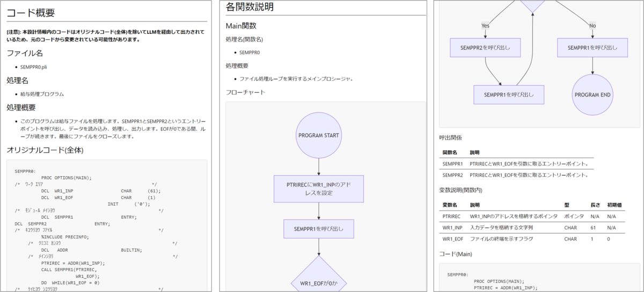644x292 pixels.
Task: Click the 処理名(関数名) label
Action: 244,39
